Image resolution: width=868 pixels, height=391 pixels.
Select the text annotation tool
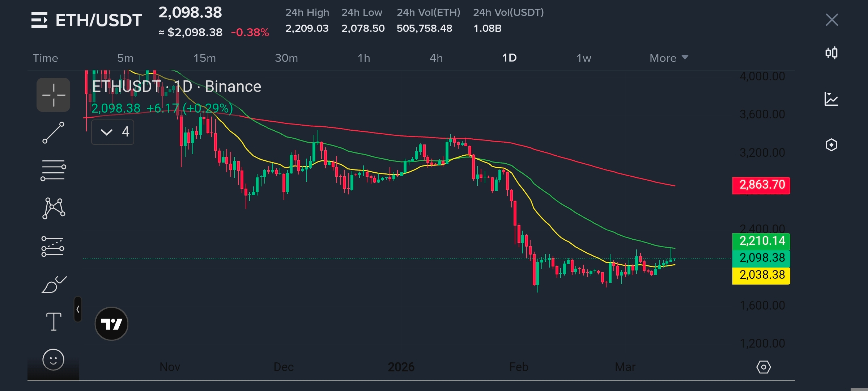[x=53, y=321]
